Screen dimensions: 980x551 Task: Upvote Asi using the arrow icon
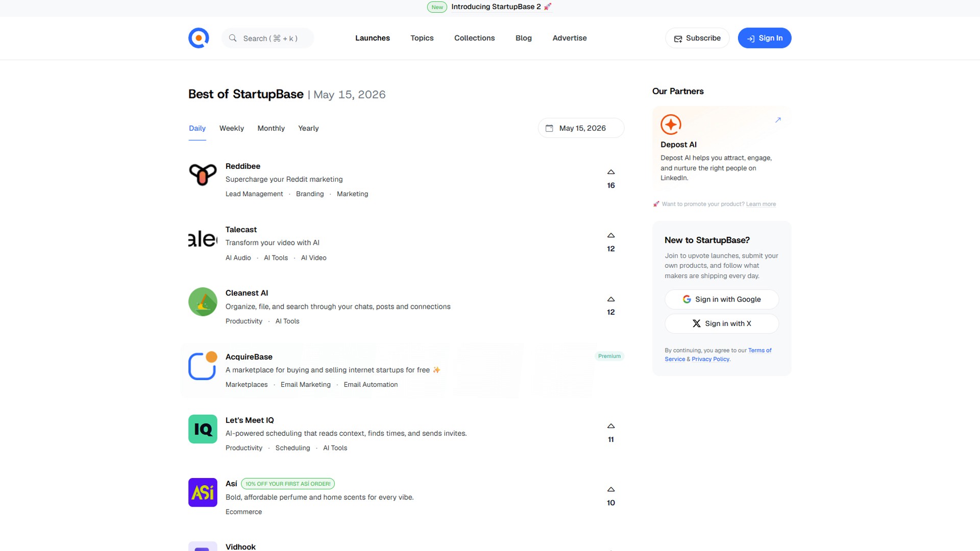pos(611,489)
